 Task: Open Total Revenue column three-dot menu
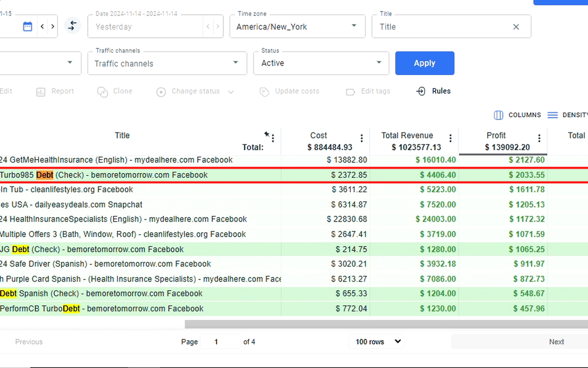point(450,138)
